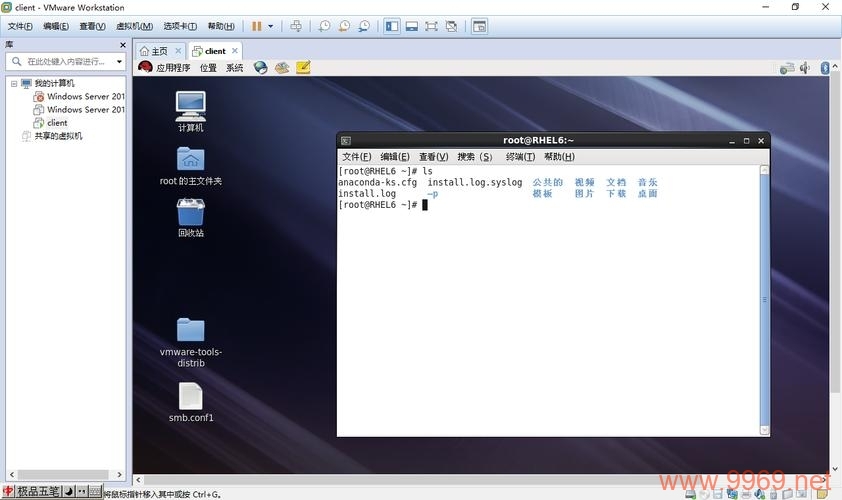Pause the virtual machine with toolbar button

257,26
